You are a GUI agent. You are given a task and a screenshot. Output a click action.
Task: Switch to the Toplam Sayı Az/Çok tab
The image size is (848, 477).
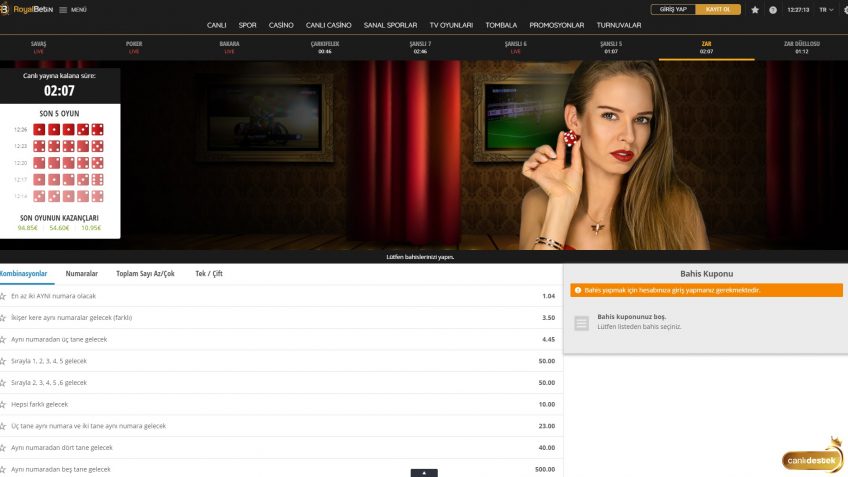tap(145, 274)
